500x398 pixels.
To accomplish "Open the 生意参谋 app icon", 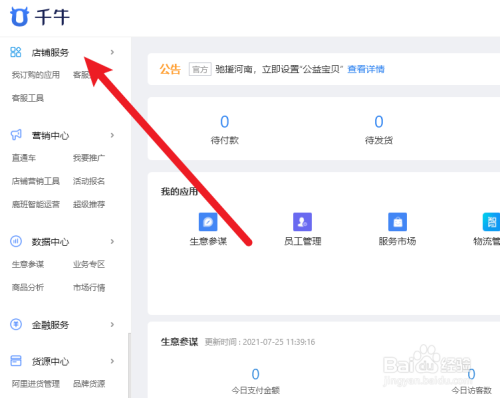I will click(208, 222).
